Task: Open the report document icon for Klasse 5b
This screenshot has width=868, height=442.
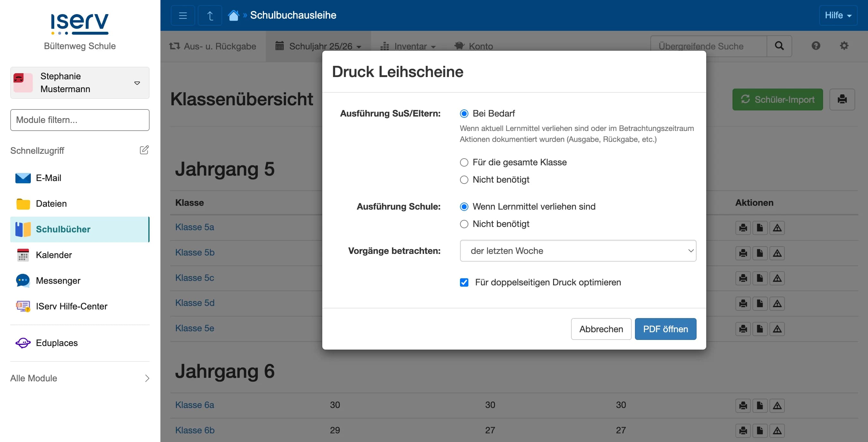Action: click(760, 253)
